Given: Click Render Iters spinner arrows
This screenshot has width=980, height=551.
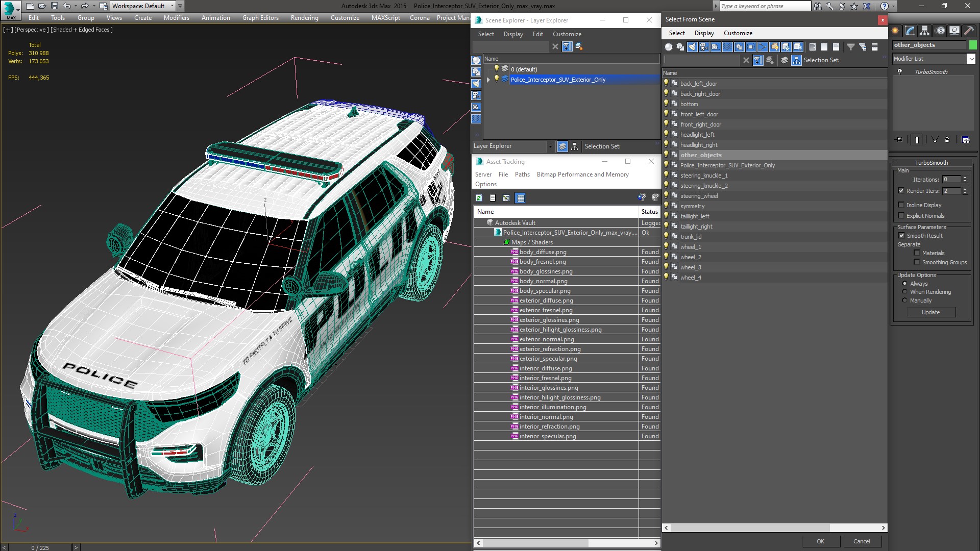Looking at the screenshot, I should coord(965,191).
